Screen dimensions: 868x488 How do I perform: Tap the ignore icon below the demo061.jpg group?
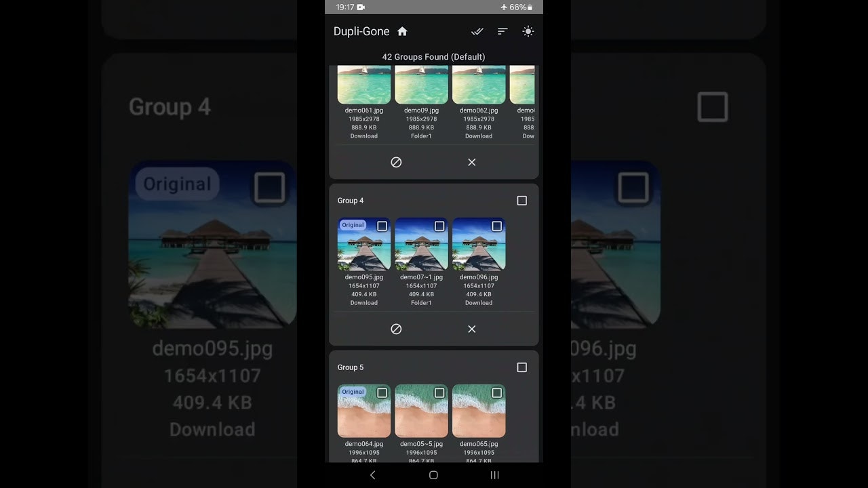tap(396, 162)
